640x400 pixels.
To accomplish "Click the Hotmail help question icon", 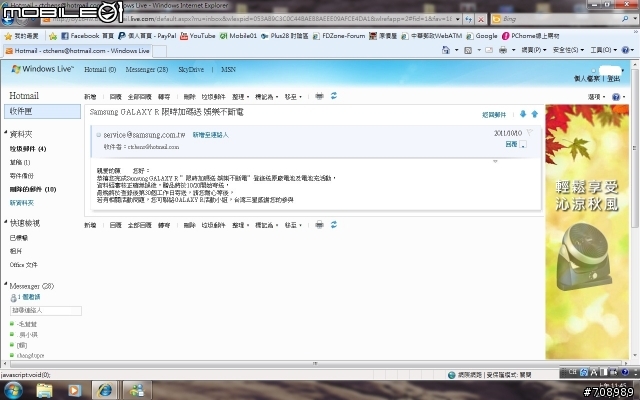I will click(616, 97).
